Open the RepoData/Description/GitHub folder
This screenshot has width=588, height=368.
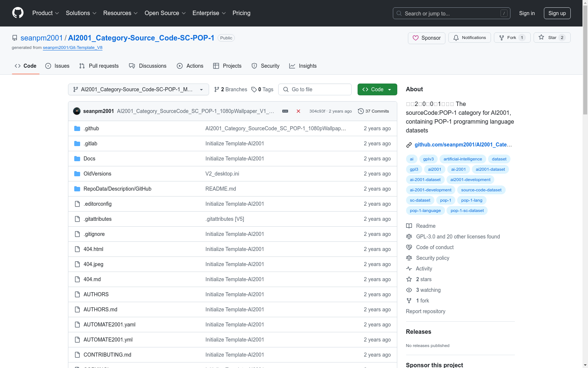coord(118,189)
